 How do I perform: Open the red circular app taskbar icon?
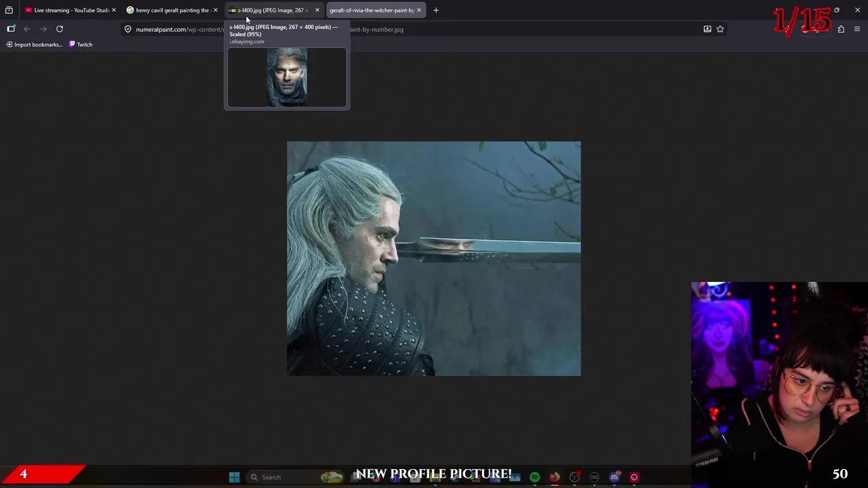coord(634,477)
